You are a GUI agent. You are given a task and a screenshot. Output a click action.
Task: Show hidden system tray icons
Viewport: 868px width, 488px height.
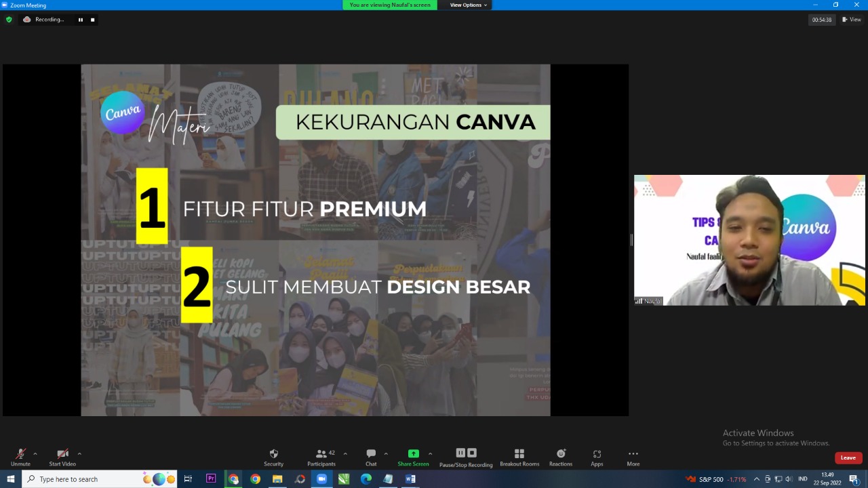pyautogui.click(x=757, y=479)
